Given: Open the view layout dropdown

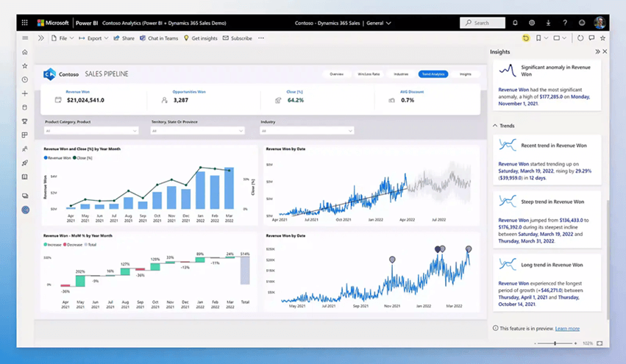Looking at the screenshot, I should coord(560,38).
